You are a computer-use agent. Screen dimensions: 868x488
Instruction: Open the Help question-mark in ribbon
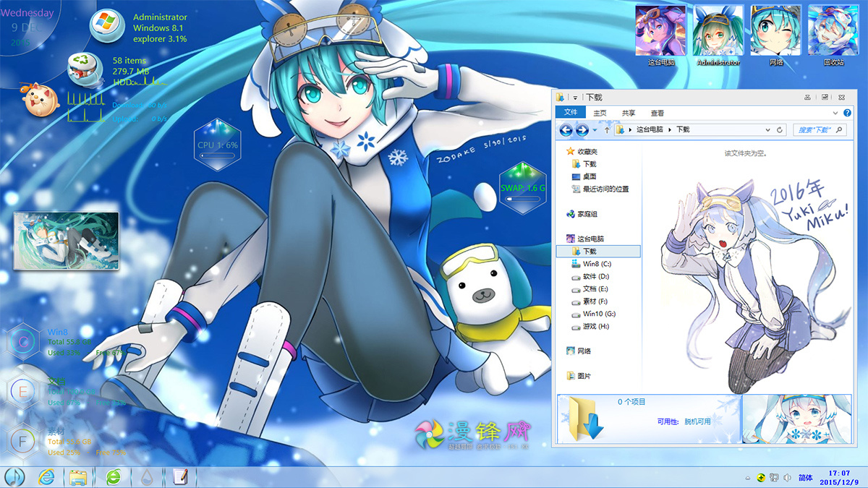click(x=846, y=112)
